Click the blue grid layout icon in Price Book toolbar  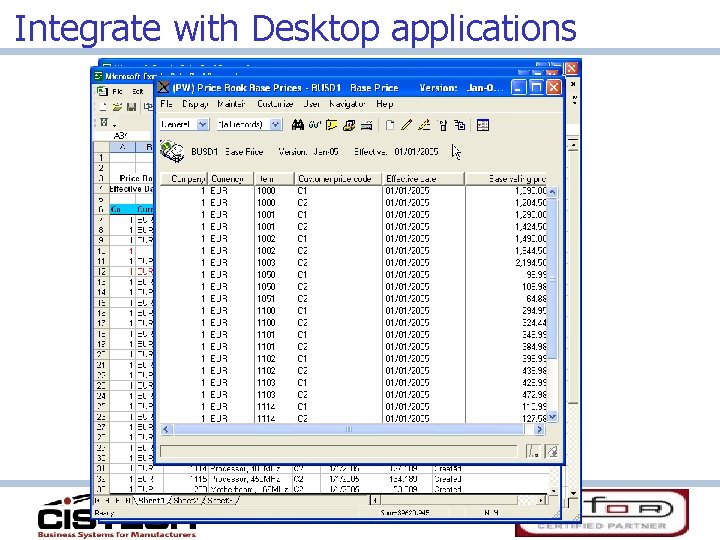click(x=483, y=125)
